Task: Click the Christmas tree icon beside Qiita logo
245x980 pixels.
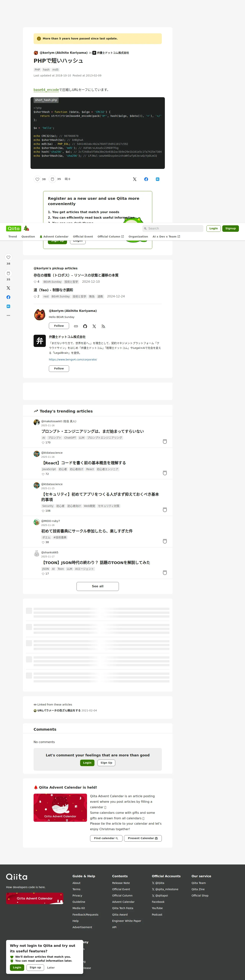Action: pos(26,228)
